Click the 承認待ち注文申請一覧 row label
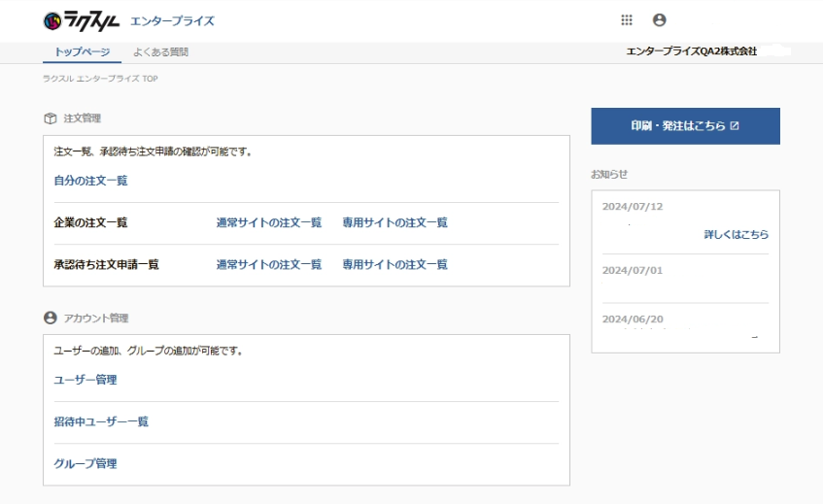This screenshot has width=823, height=504. [106, 264]
